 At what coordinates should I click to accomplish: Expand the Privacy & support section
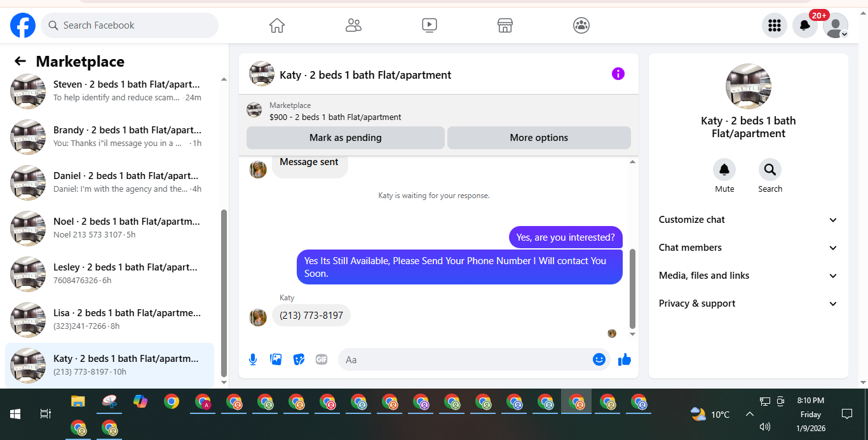749,303
